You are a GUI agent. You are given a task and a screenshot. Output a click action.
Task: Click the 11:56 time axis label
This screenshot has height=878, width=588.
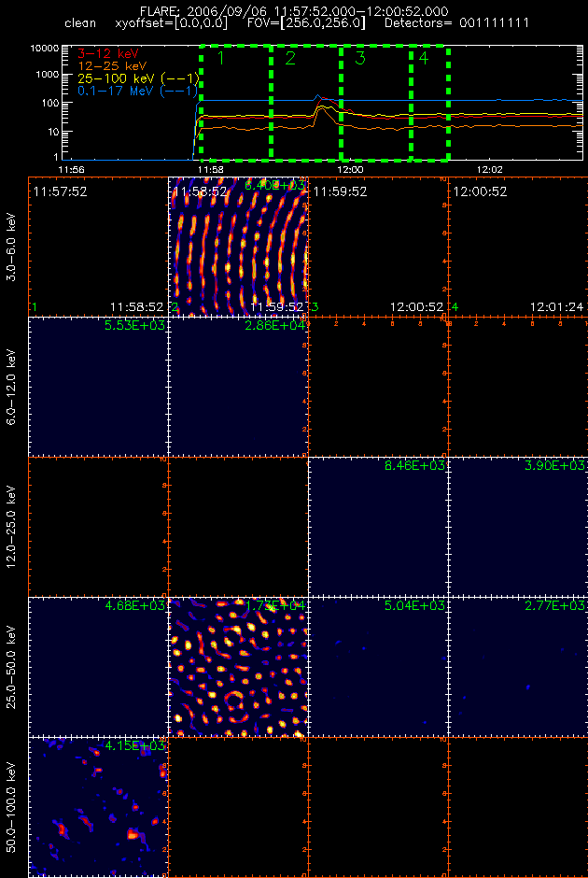tap(71, 168)
